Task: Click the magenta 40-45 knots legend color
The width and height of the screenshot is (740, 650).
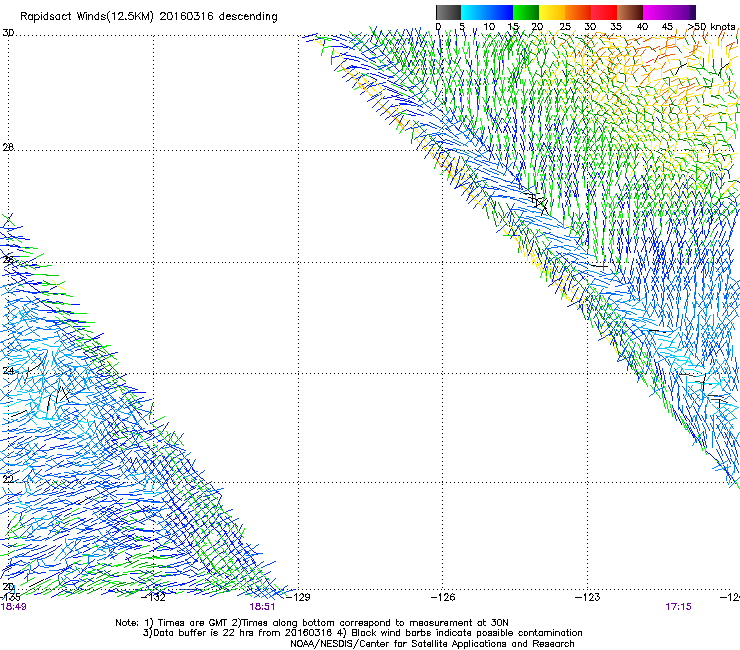Action: (x=656, y=12)
